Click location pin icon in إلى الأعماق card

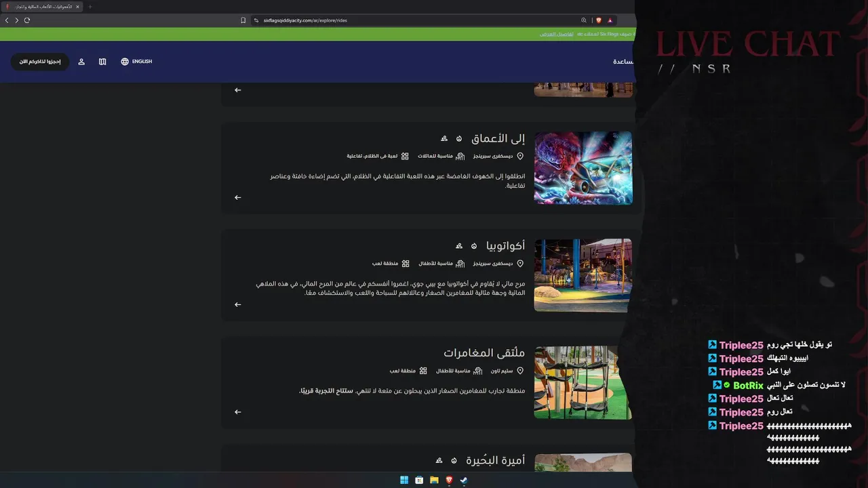(x=520, y=156)
